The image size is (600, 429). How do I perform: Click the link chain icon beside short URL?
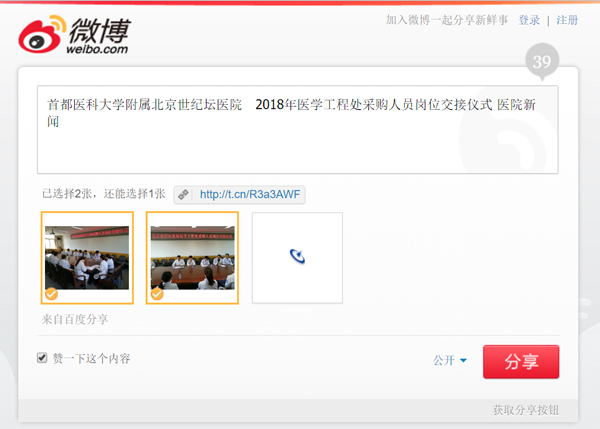(183, 194)
